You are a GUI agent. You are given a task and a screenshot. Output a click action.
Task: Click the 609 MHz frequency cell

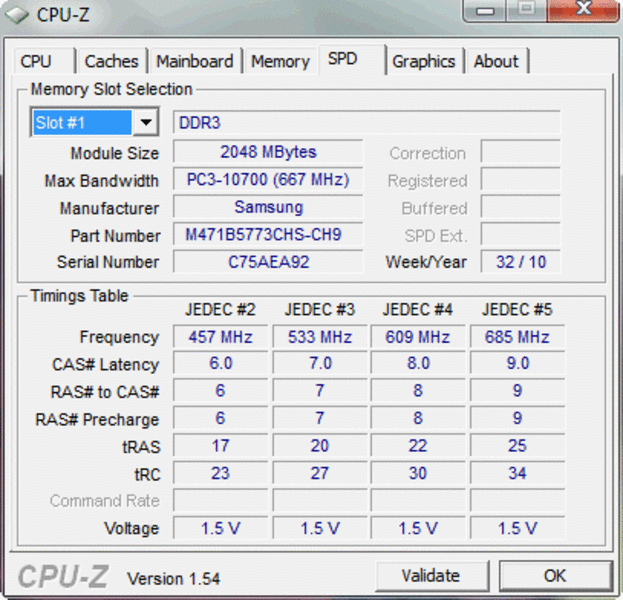[418, 337]
